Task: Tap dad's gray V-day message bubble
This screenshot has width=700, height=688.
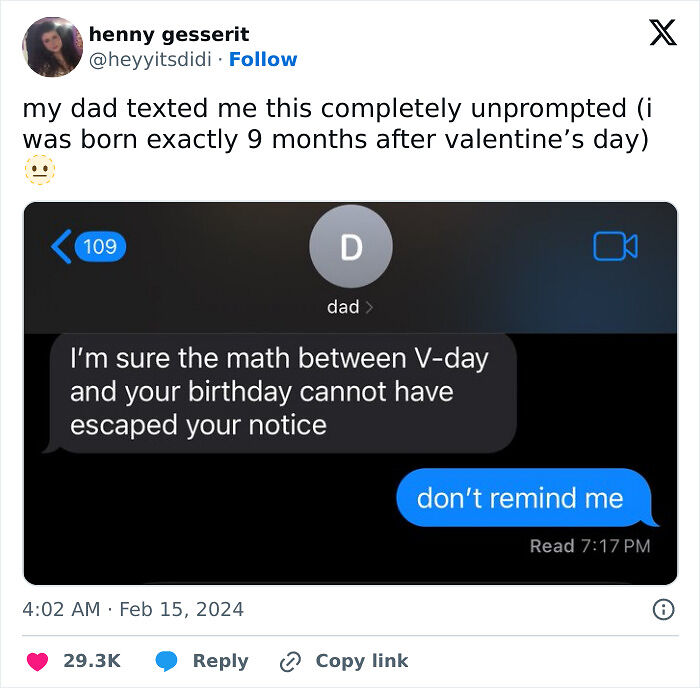Action: (x=280, y=392)
